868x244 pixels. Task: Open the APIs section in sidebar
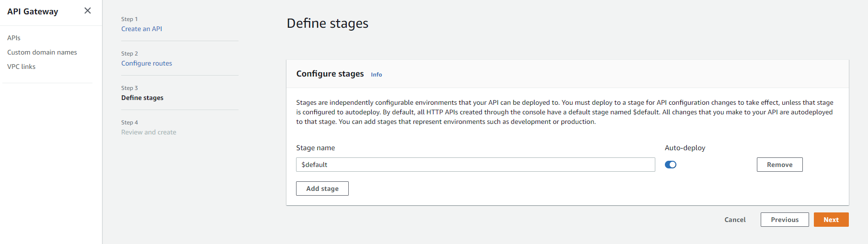tap(14, 38)
